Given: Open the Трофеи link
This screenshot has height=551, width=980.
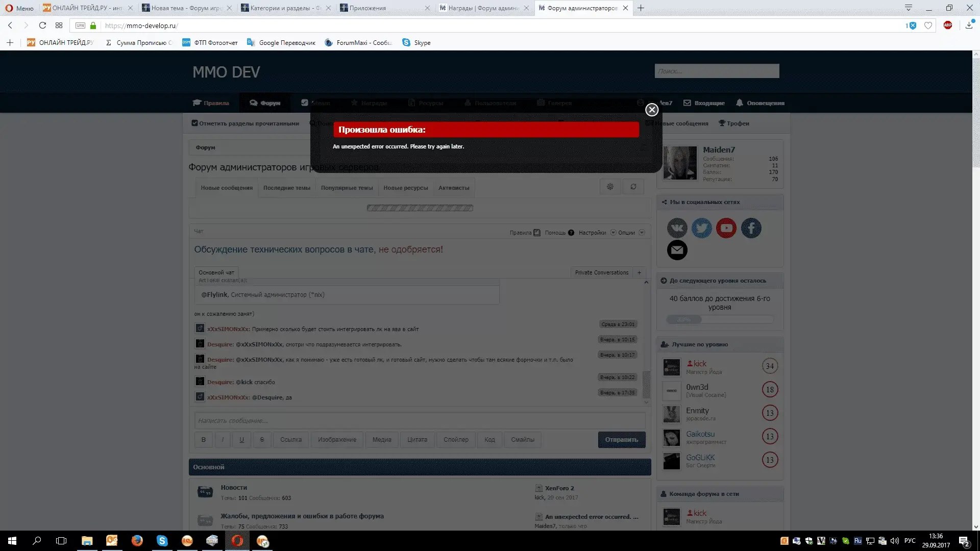Looking at the screenshot, I should tap(734, 123).
